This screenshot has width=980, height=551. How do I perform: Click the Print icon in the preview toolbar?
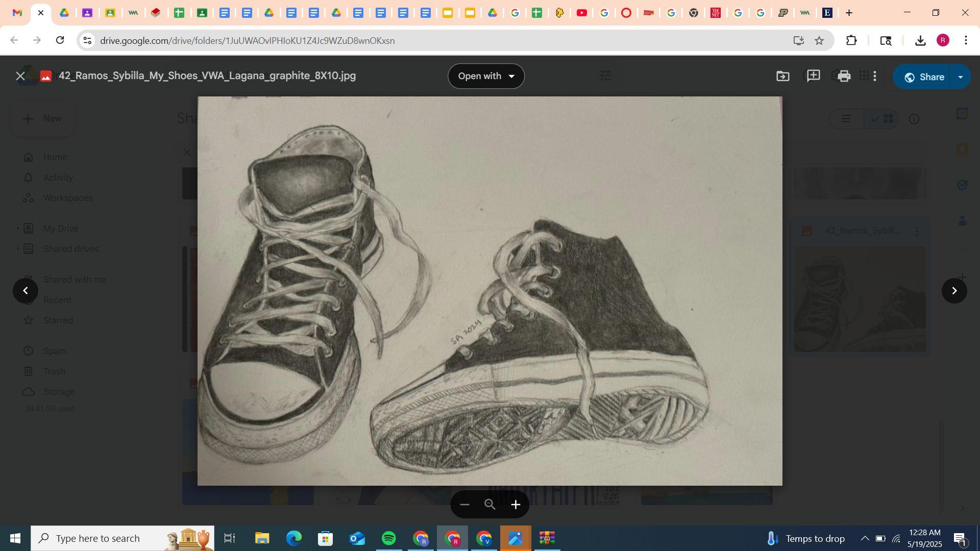(844, 77)
